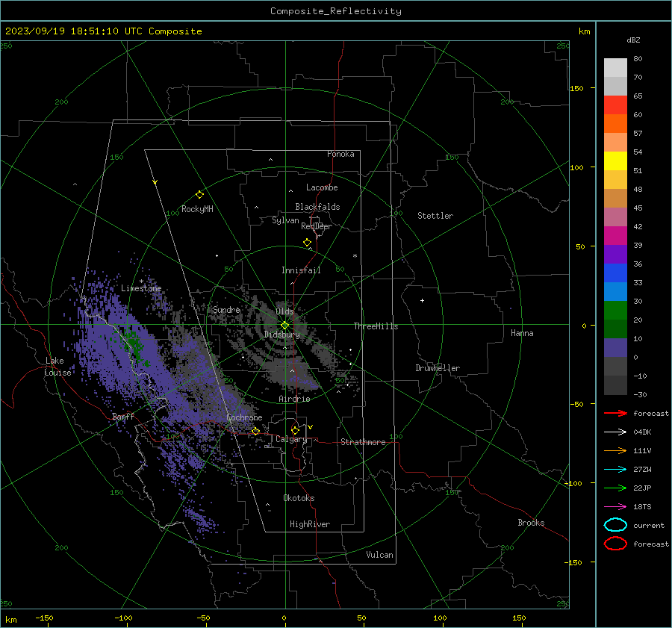Click the Vulcan town label
Screen dimensions: 672x628
pyautogui.click(x=379, y=555)
